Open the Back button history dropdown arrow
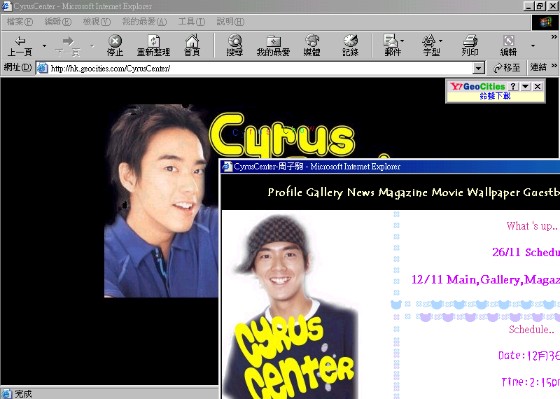560x399 pixels. point(44,46)
